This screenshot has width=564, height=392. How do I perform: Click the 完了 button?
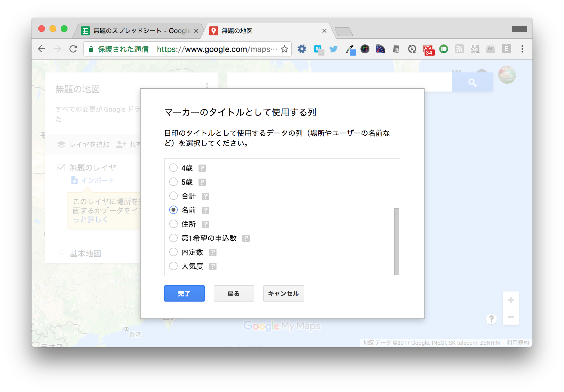pyautogui.click(x=184, y=293)
